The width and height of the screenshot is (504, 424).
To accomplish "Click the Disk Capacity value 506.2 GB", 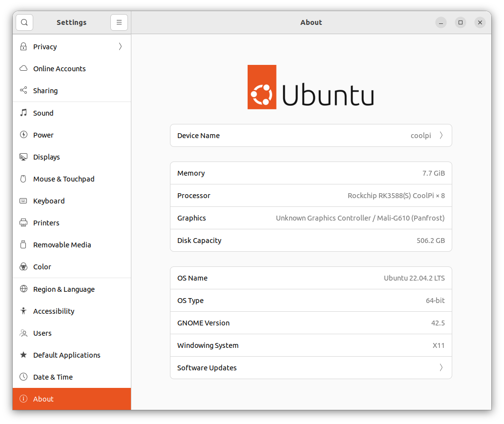I will pos(431,241).
